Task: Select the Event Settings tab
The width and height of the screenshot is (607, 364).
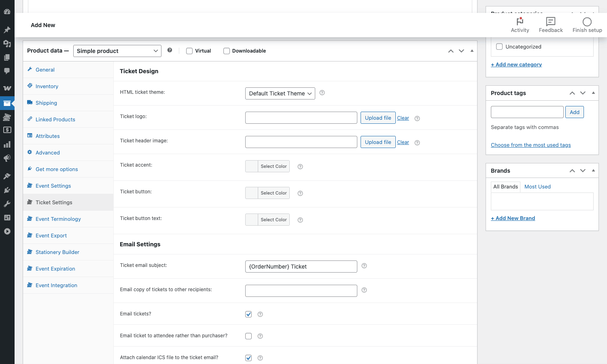Action: click(x=68, y=186)
